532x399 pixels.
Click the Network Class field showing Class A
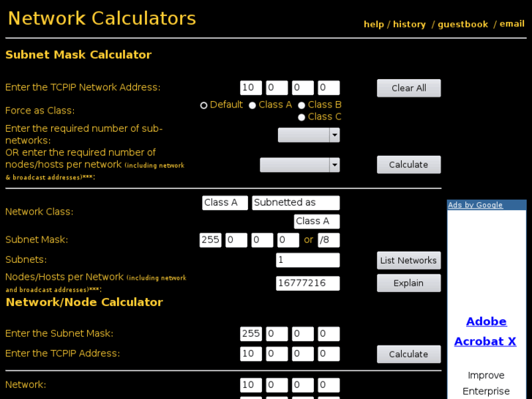[225, 203]
